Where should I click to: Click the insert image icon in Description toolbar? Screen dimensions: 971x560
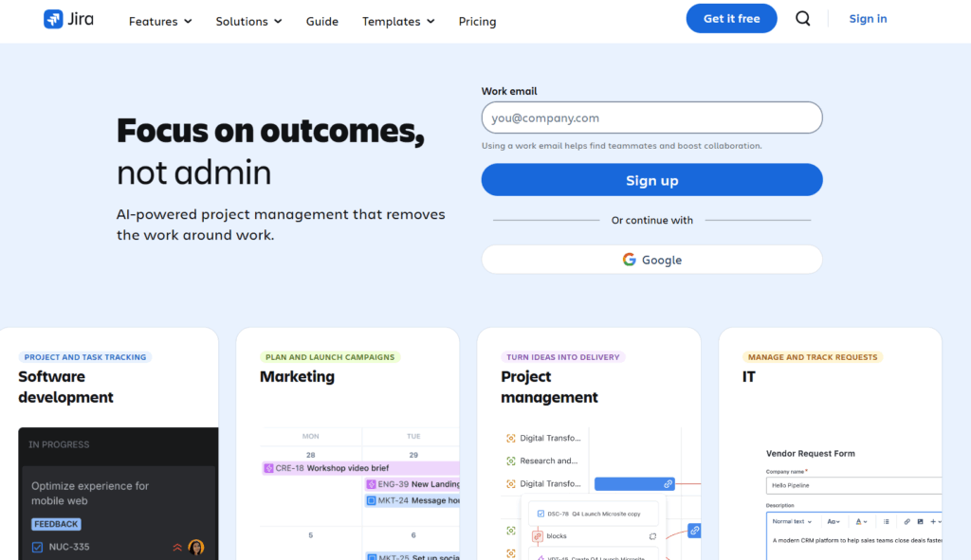point(920,521)
